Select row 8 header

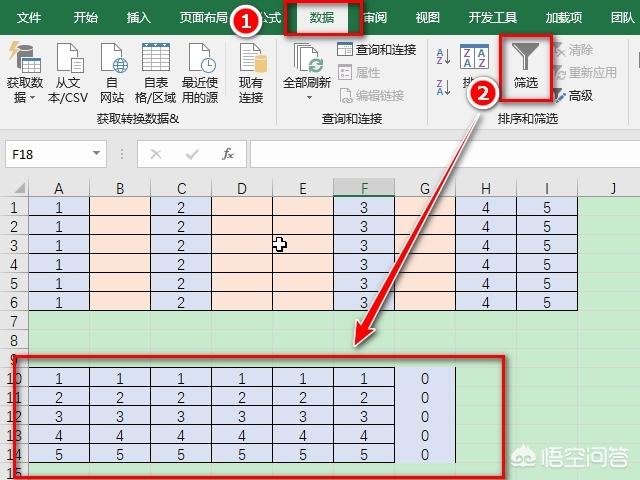tap(14, 340)
